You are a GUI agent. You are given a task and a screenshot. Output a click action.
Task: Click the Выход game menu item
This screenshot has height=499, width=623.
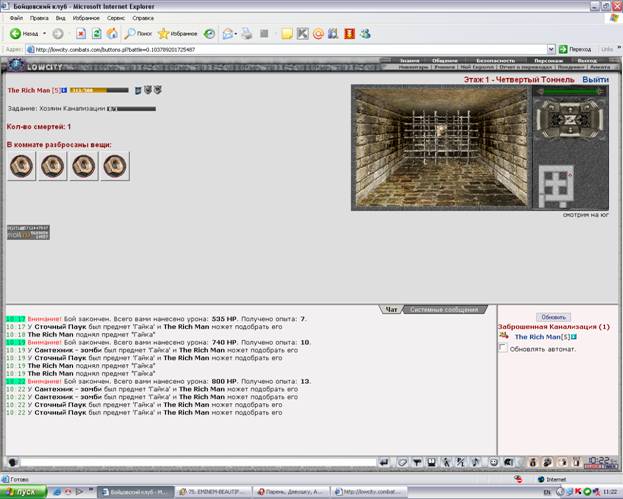587,60
